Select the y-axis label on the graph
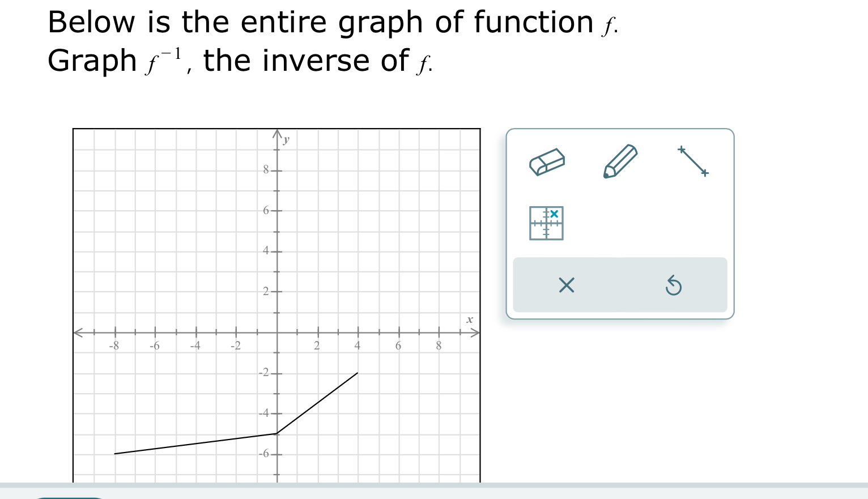This screenshot has width=868, height=499. 286,139
